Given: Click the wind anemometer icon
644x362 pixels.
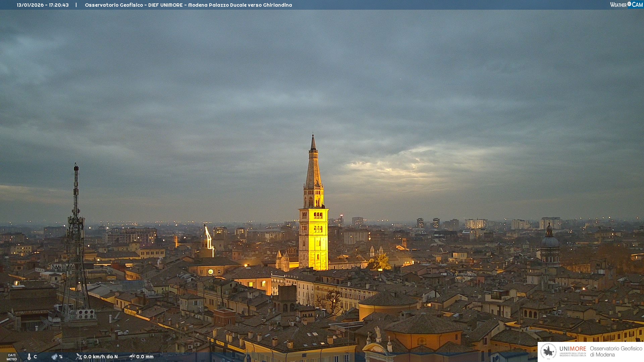Looking at the screenshot, I should pyautogui.click(x=79, y=357).
